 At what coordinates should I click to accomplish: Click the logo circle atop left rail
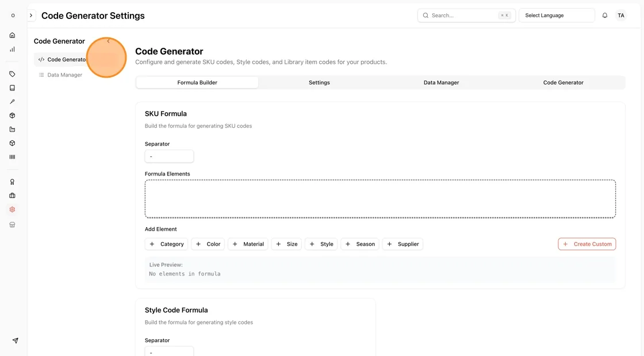[x=13, y=16]
